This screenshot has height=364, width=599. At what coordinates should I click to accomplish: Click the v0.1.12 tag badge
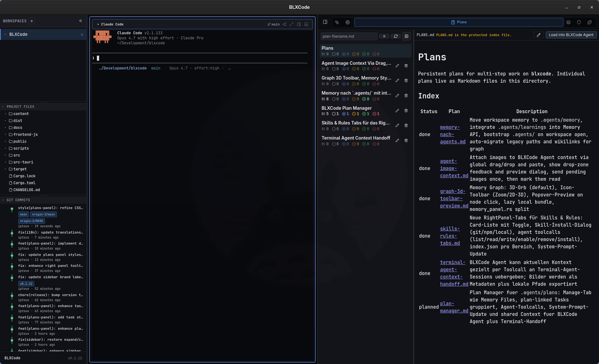tap(26, 284)
